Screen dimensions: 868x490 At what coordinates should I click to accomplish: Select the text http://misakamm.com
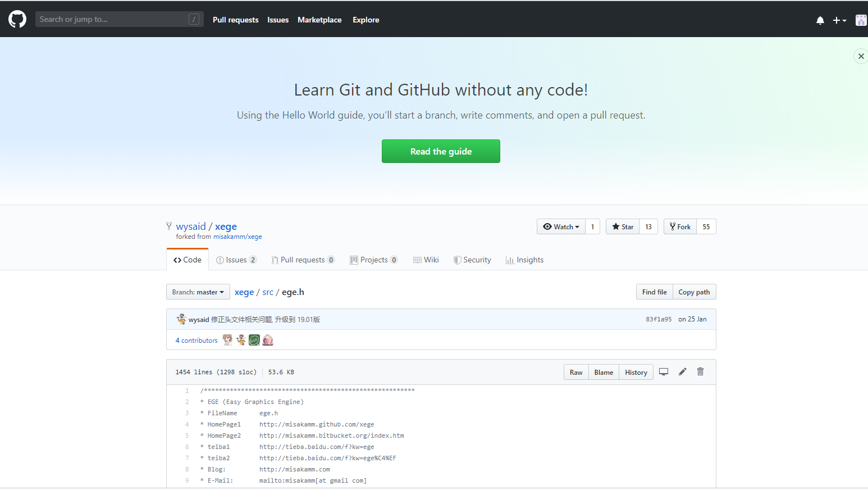click(295, 469)
